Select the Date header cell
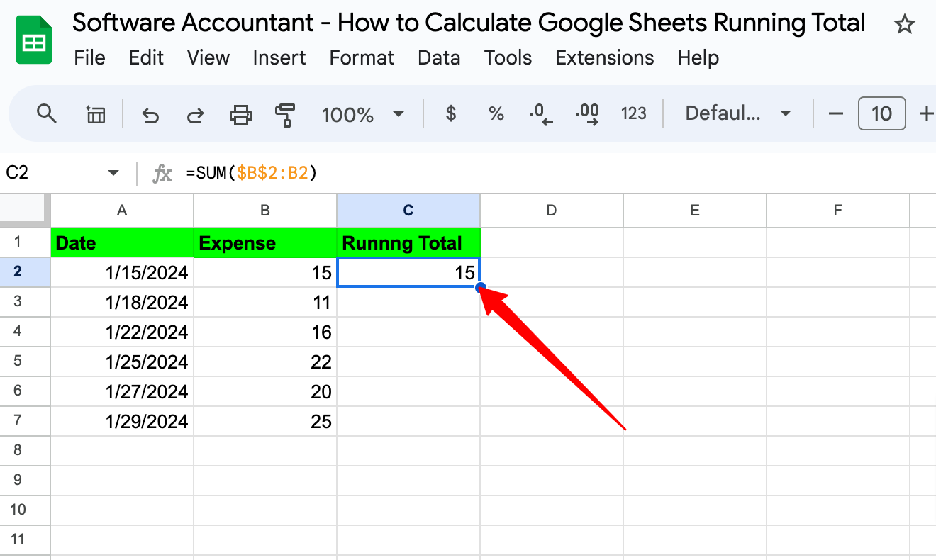The width and height of the screenshot is (936, 560). coord(122,242)
